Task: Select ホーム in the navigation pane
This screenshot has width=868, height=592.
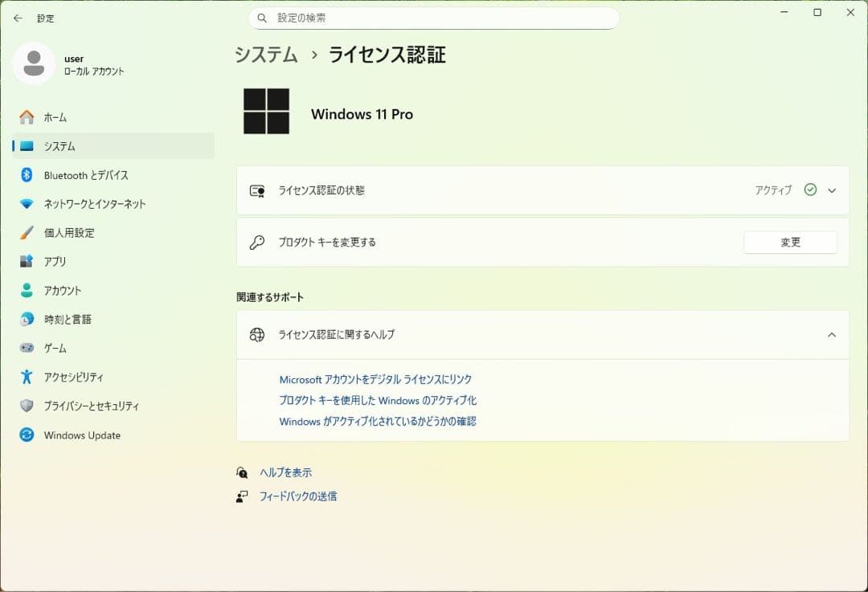Action: tap(26, 117)
